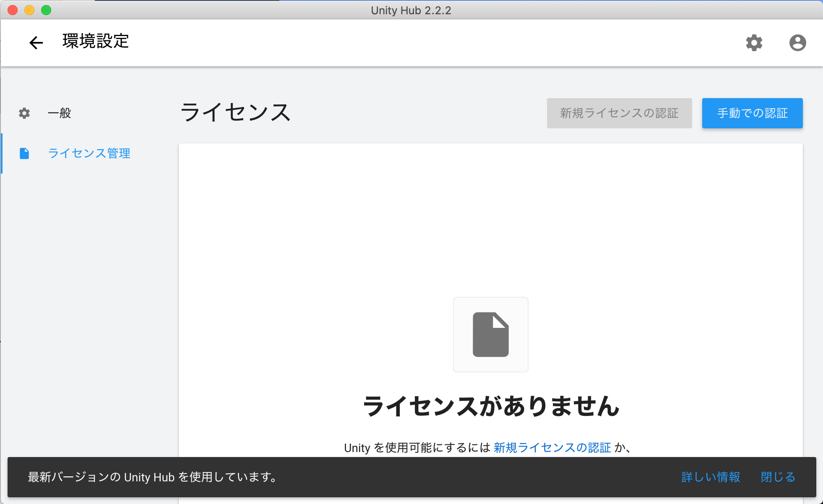823x504 pixels.
Task: Follow the inline 新規ライセンスの認証 link
Action: (552, 448)
